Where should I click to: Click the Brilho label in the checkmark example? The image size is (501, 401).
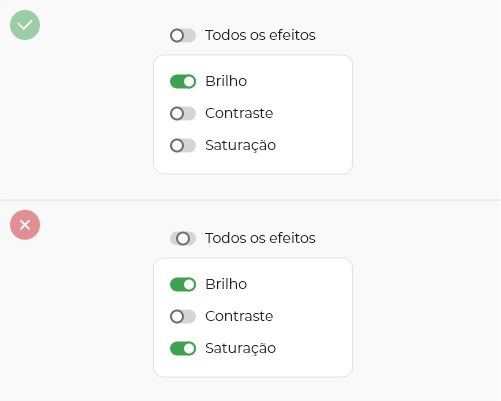226,81
